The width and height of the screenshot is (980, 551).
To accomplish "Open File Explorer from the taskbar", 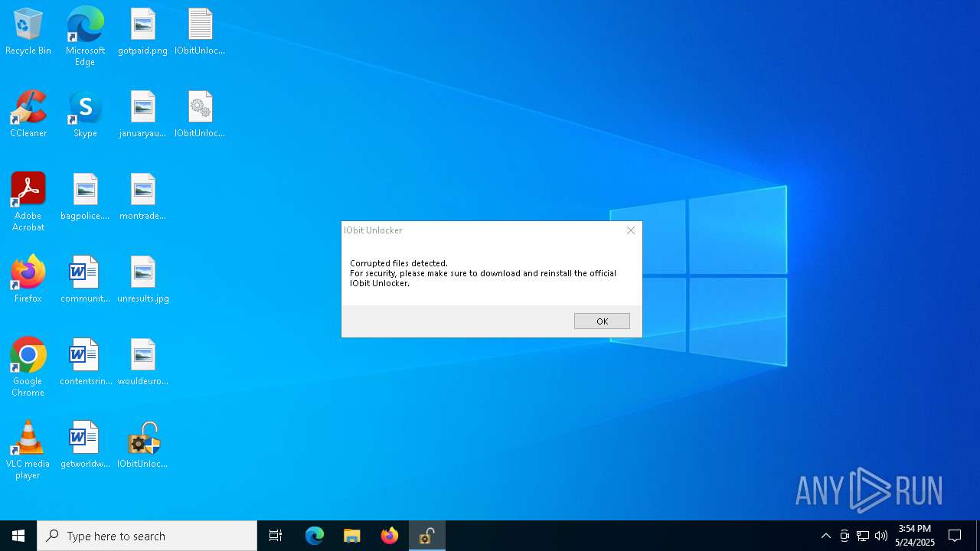I will coord(352,536).
